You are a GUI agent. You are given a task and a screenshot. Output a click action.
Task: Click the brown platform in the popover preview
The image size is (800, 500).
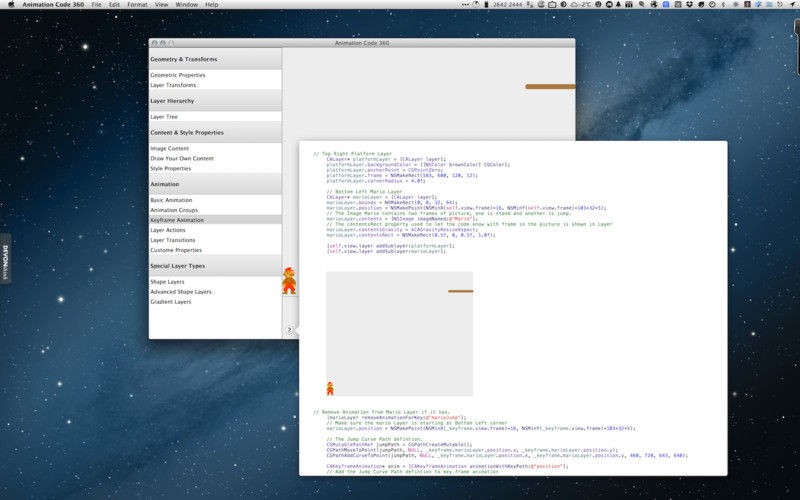(x=460, y=291)
